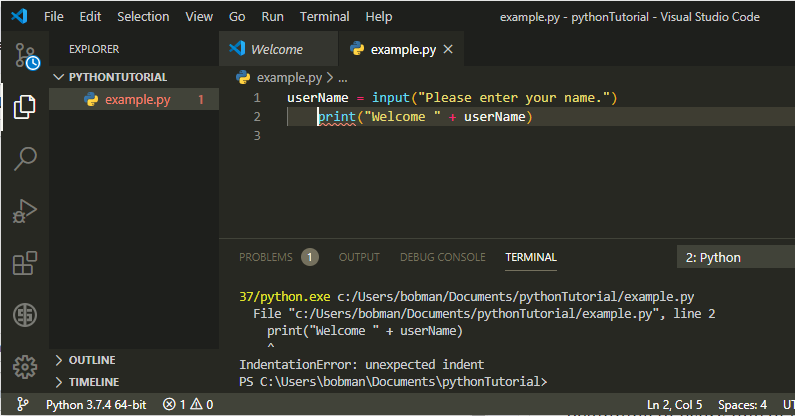Click the "Please enter your name." string

pyautogui.click(x=514, y=97)
